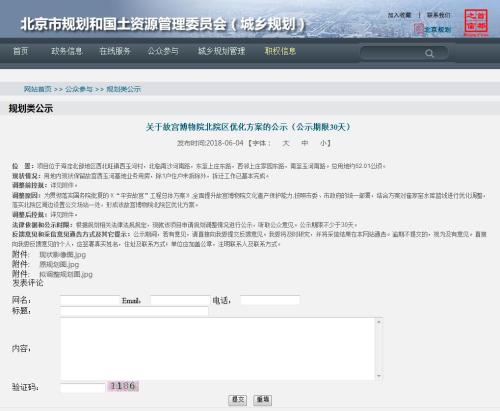Viewport: 500px width, 411px height.
Task: Open the 政务信息 navigation item
Action: pos(66,51)
